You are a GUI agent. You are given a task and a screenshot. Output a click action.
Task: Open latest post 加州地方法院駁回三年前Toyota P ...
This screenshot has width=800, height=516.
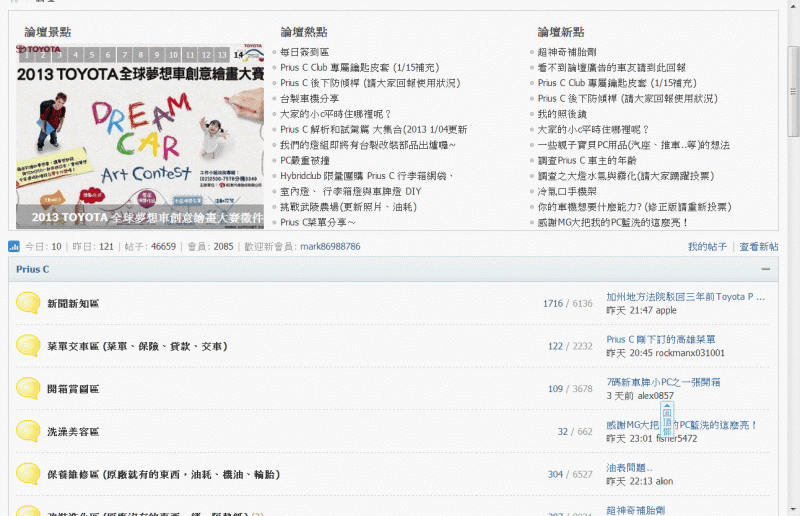[x=685, y=297]
